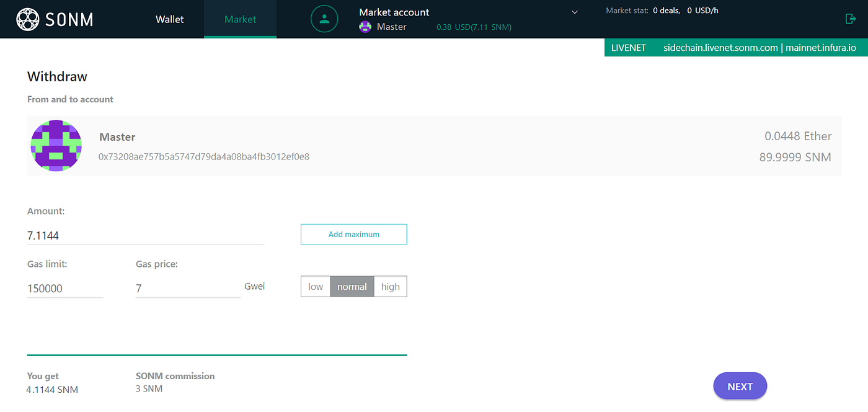868x412 pixels.
Task: Click the Master account address text
Action: pyautogui.click(x=204, y=157)
